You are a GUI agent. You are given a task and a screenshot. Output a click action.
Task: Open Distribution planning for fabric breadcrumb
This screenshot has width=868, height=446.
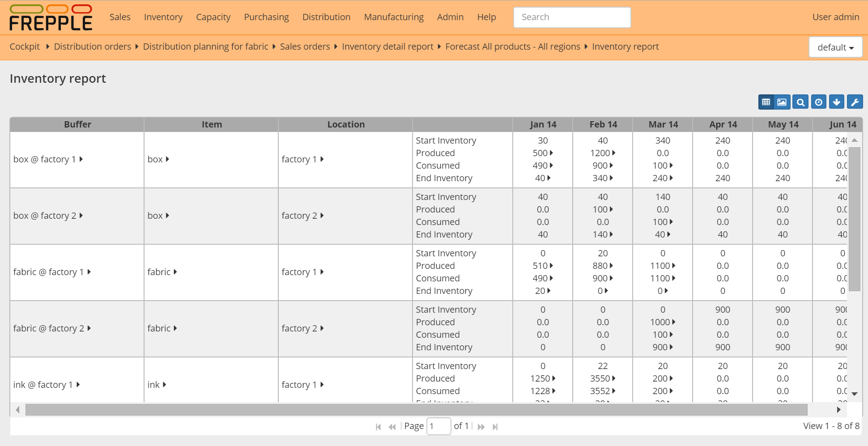206,47
